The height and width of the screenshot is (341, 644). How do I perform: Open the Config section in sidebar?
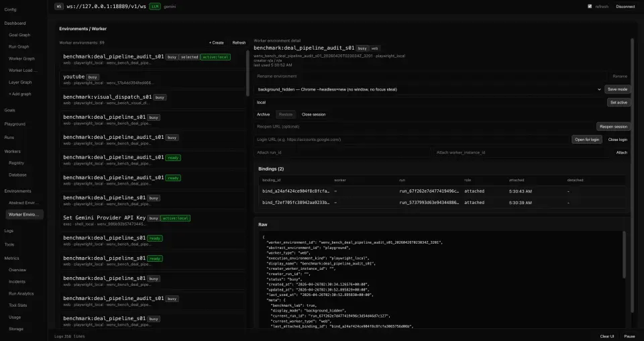(x=10, y=9)
